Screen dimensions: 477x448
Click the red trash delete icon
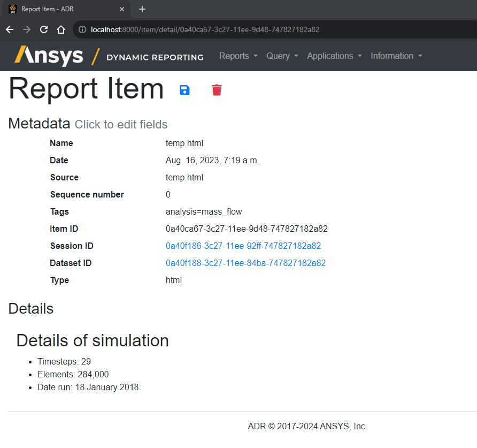[x=217, y=90]
